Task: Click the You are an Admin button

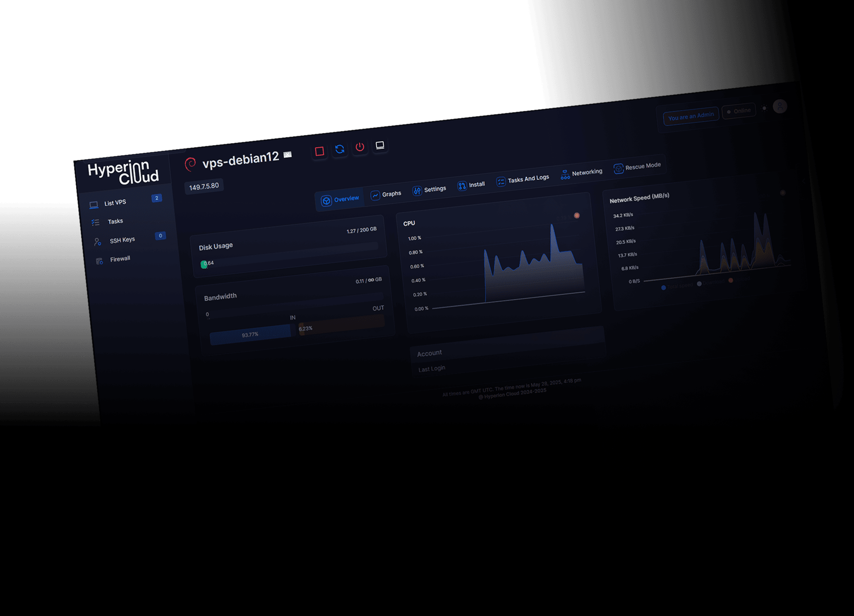Action: pos(691,116)
